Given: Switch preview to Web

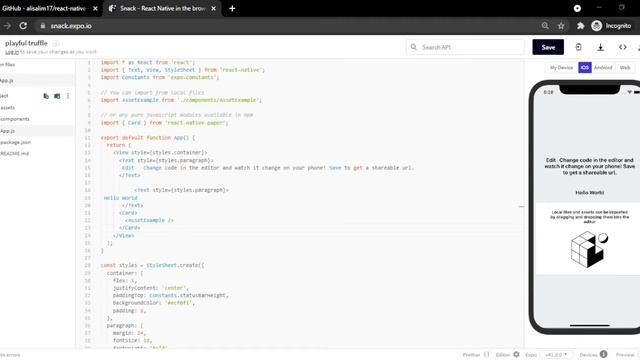Looking at the screenshot, I should click(625, 67).
